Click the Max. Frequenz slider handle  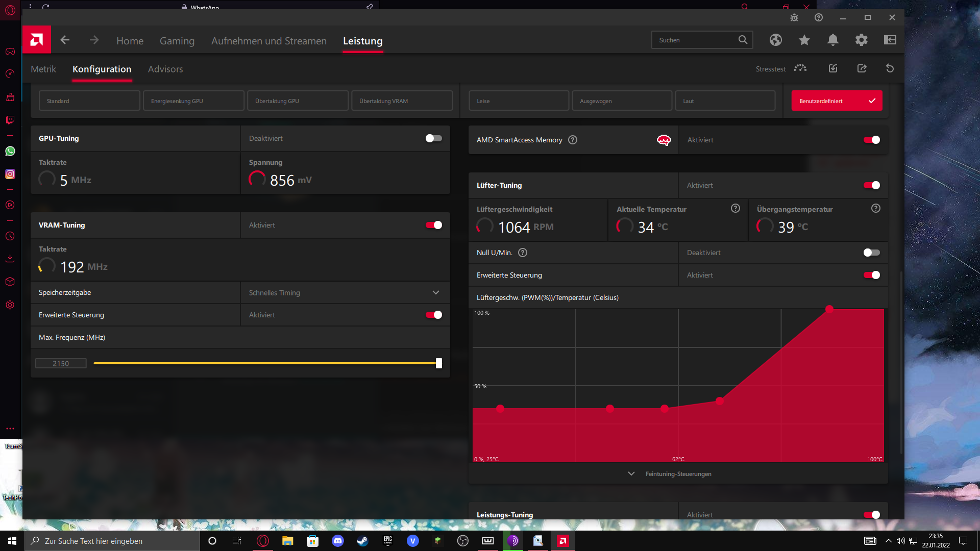tap(439, 363)
